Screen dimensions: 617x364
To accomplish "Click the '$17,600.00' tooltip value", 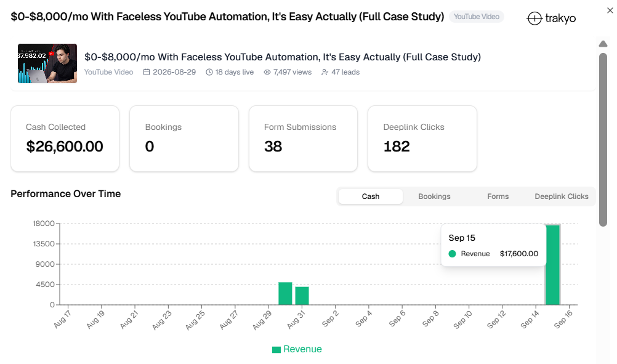I will [x=519, y=254].
